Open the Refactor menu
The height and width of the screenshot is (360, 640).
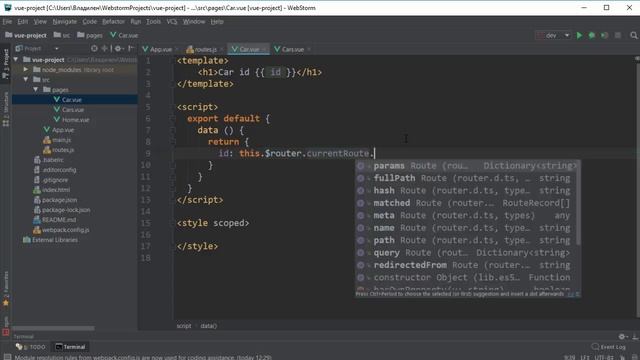coord(113,22)
